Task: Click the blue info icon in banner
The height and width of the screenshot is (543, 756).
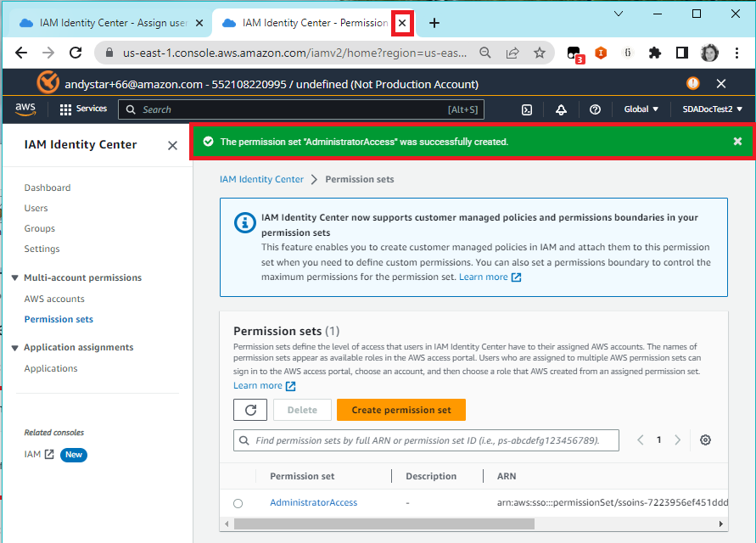Action: (245, 223)
